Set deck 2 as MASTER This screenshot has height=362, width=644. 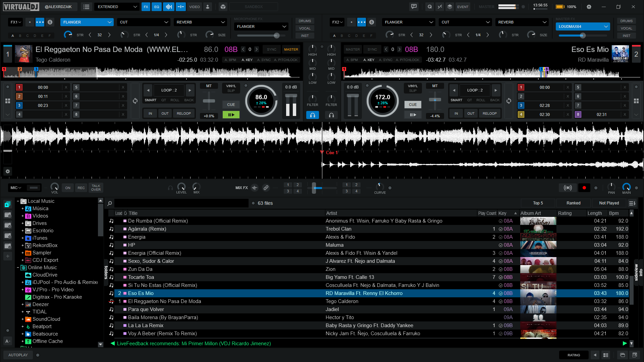coord(353,49)
